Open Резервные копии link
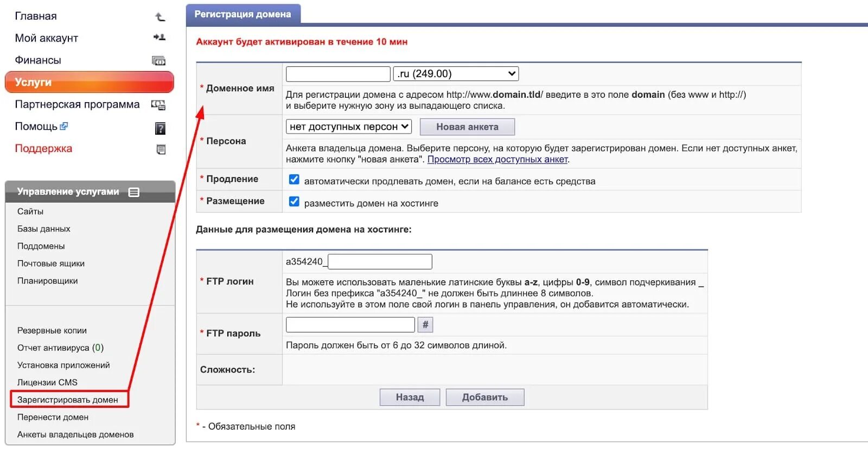The width and height of the screenshot is (868, 454). pos(52,331)
